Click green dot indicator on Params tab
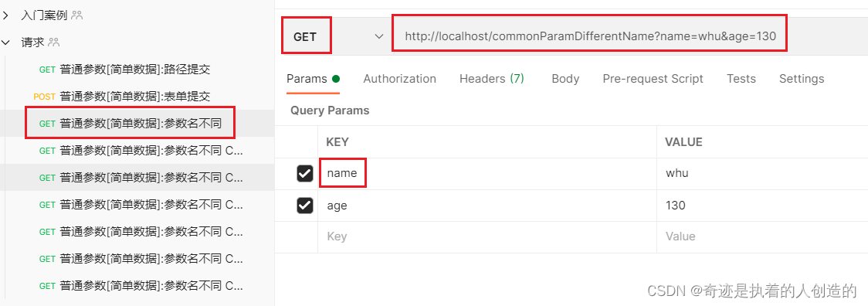The image size is (868, 306). coord(335,79)
